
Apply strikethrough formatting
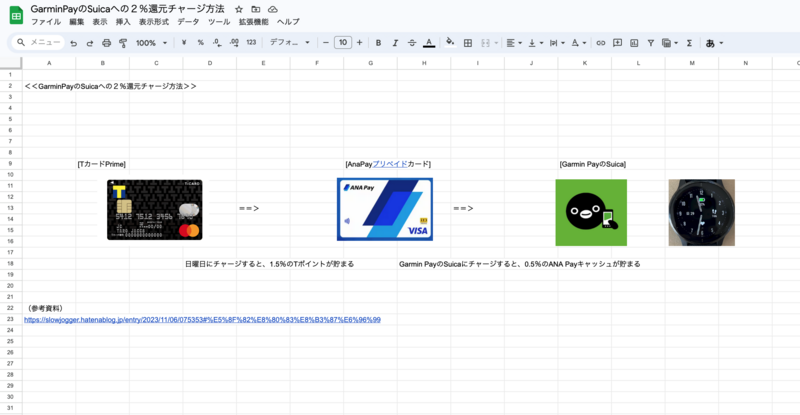412,43
